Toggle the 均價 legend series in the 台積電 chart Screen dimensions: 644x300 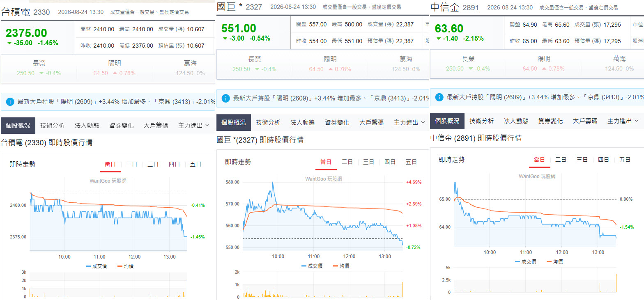pos(126,266)
